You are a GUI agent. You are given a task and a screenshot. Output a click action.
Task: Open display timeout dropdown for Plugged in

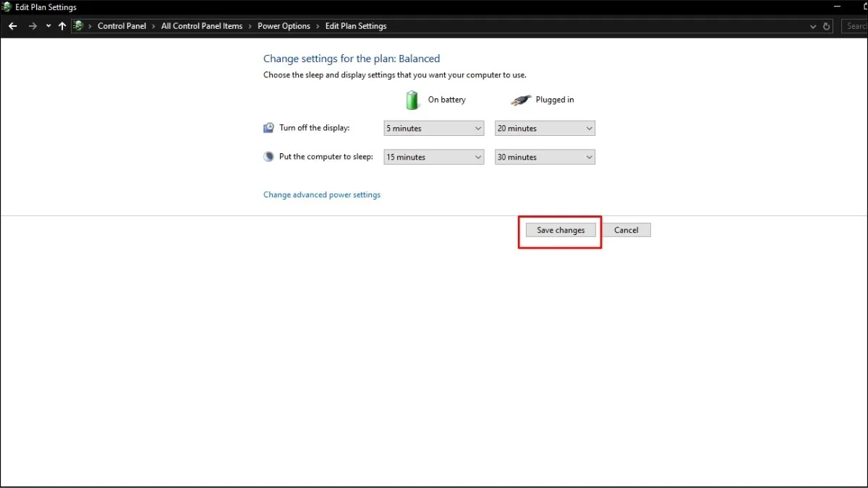pos(545,129)
